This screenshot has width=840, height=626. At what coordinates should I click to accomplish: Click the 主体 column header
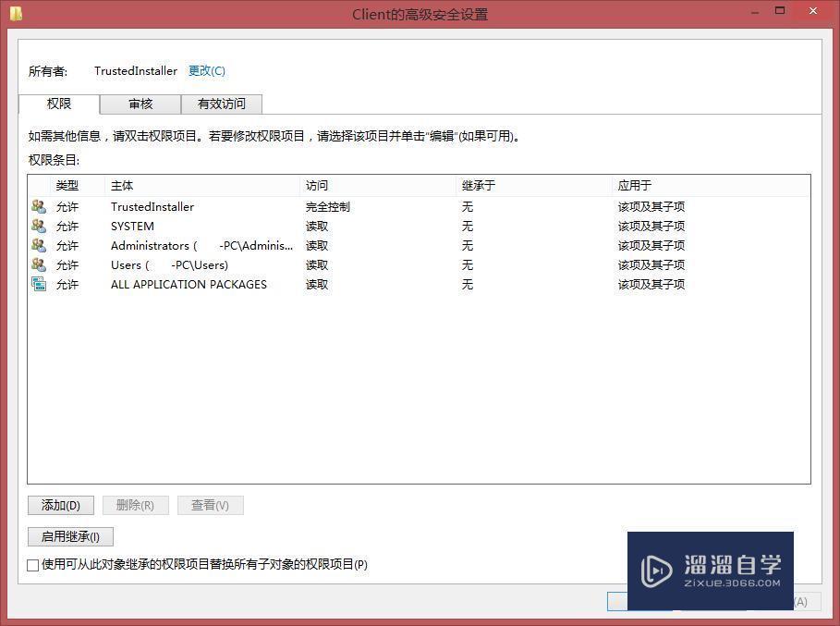coord(123,185)
